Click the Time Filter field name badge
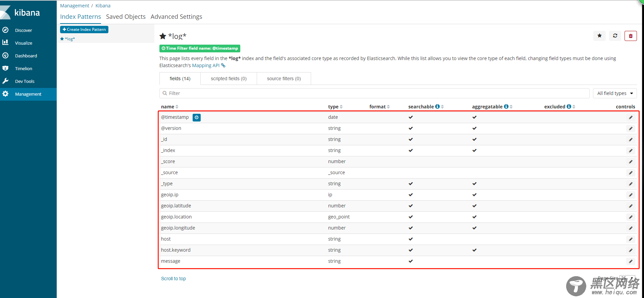The image size is (644, 298). 200,48
